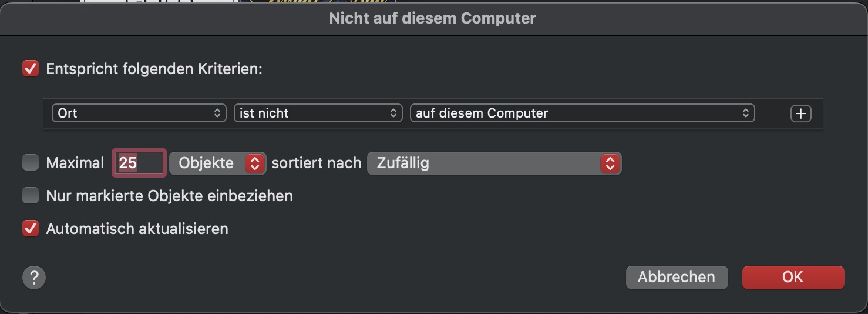Image resolution: width=868 pixels, height=314 pixels.
Task: Enable the Maximal limit checkbox
Action: click(x=31, y=163)
